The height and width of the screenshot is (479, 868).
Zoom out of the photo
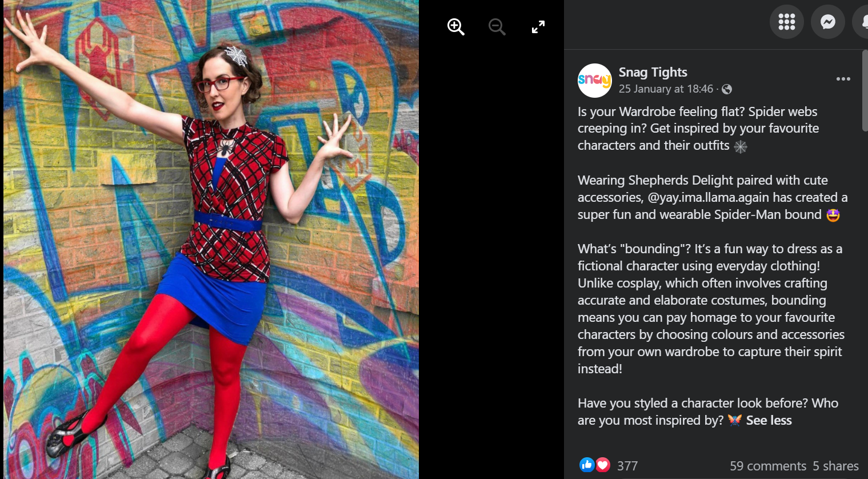click(x=497, y=26)
